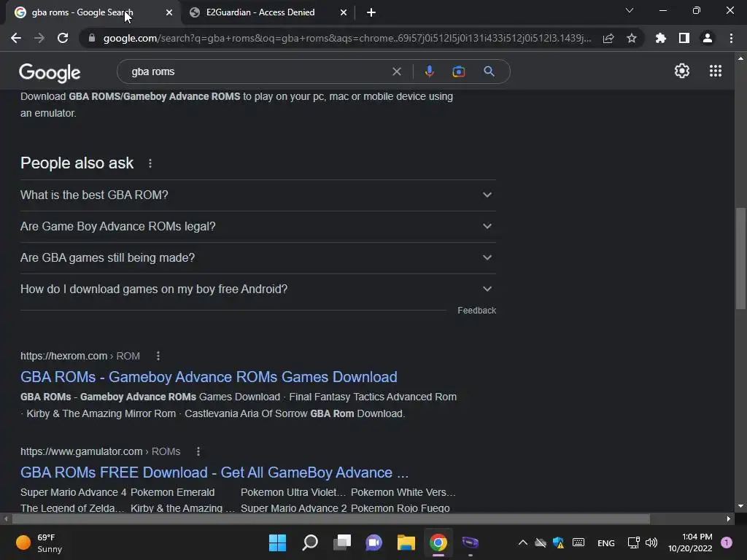Open Super Mario Advance 4 sitelink
The image size is (747, 560).
point(74,492)
